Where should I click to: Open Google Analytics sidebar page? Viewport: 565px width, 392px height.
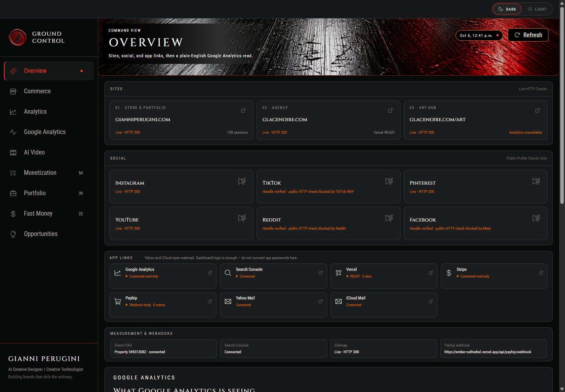(49, 132)
